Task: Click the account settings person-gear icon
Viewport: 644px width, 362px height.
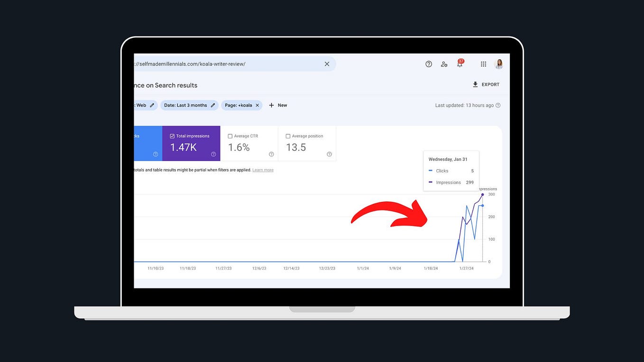Action: [x=444, y=63]
